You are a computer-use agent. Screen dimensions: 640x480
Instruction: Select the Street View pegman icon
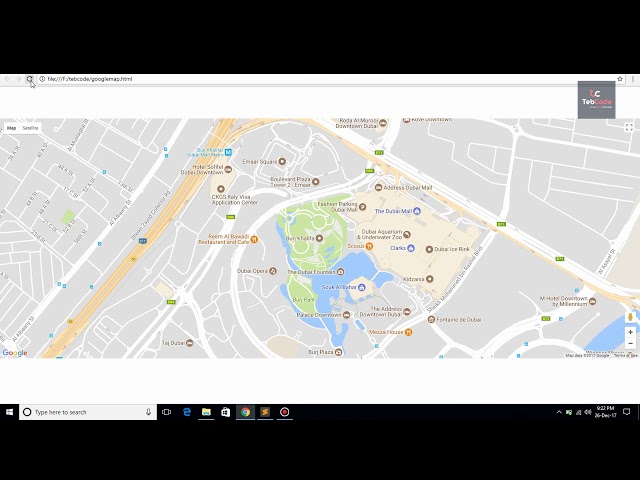pos(630,317)
